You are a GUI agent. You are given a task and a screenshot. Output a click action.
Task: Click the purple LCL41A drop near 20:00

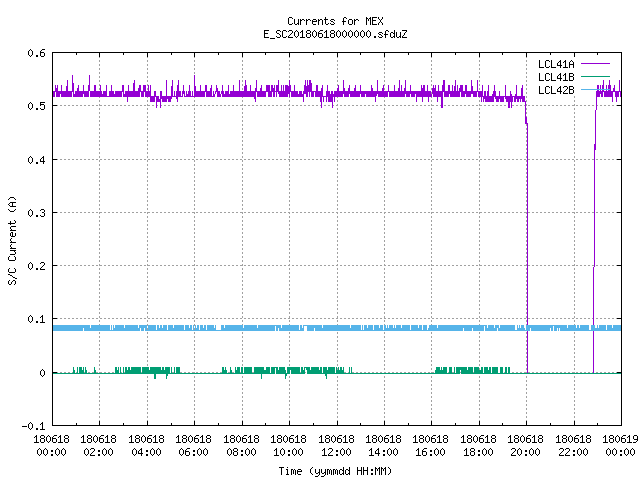tap(527, 237)
